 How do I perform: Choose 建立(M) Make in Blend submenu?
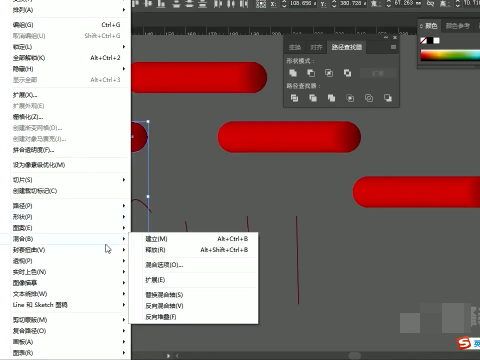click(194, 239)
